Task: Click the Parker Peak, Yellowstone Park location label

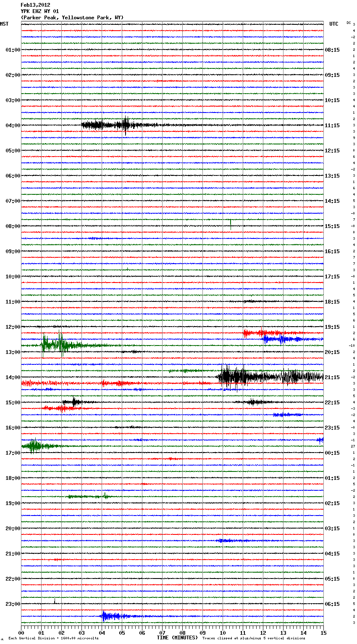Action: coord(72,18)
